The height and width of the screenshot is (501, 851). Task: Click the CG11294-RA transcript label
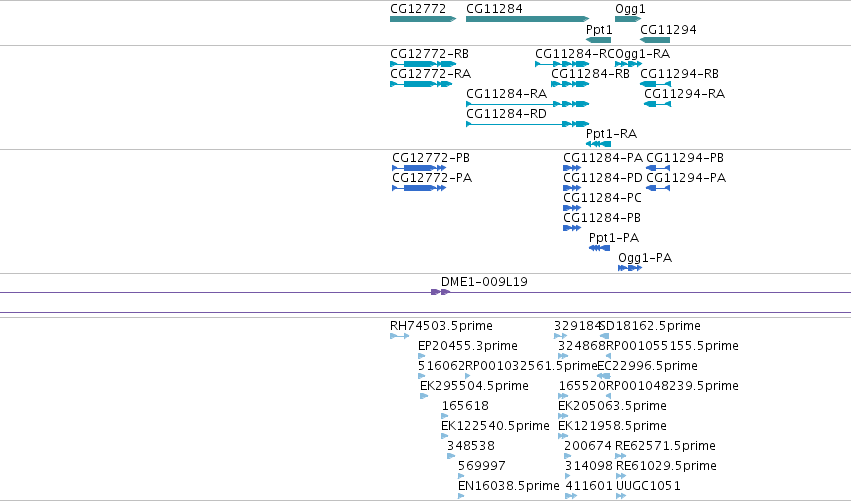coord(684,94)
